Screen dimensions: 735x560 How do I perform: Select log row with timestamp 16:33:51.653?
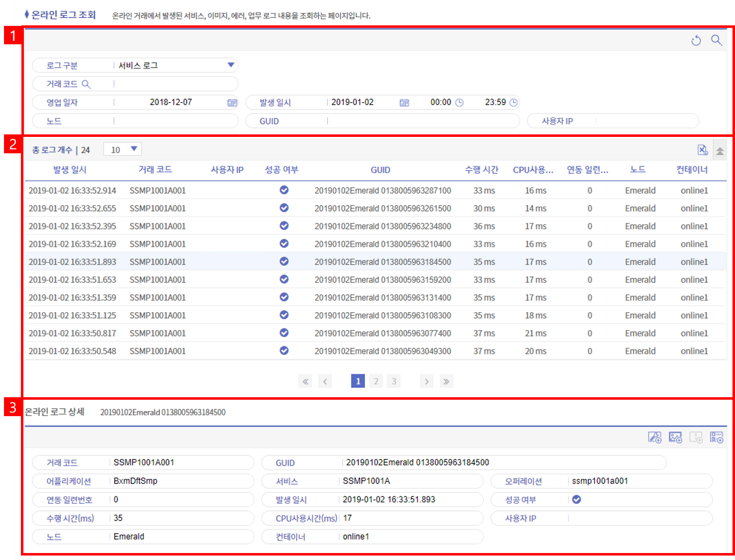point(375,280)
